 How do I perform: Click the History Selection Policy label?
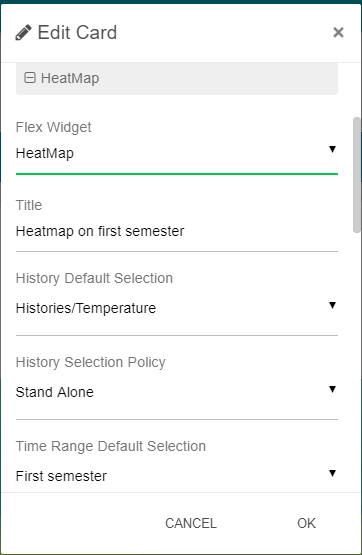(91, 362)
